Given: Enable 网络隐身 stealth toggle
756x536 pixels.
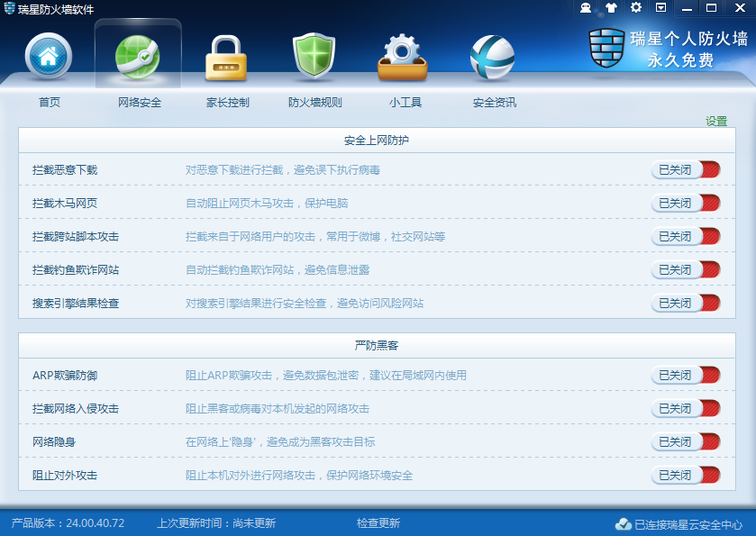Looking at the screenshot, I should coord(686,441).
